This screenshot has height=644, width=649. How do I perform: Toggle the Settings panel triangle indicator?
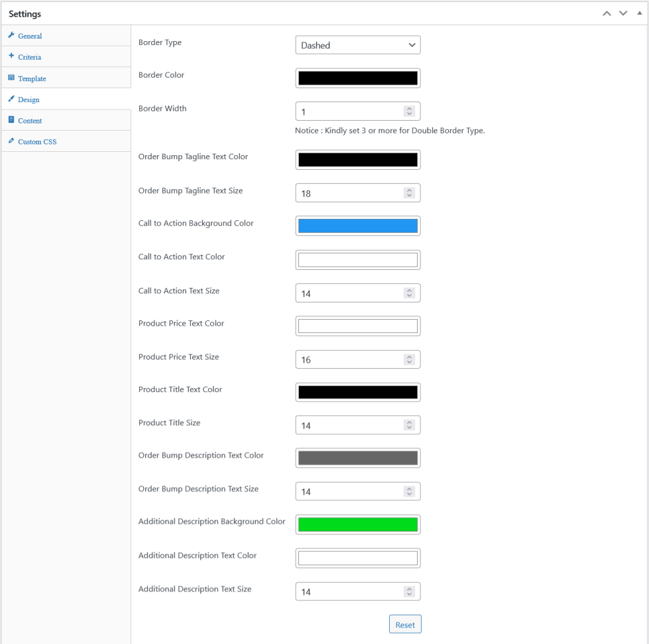638,13
